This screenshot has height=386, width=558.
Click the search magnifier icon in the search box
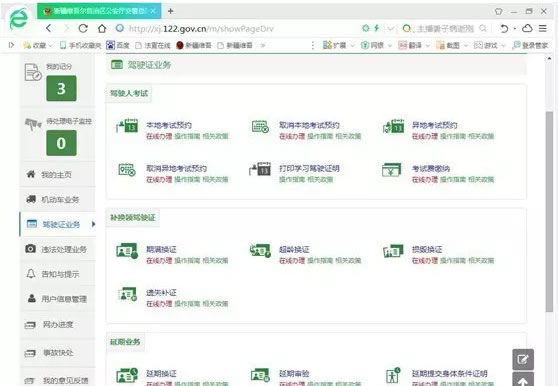pos(483,28)
